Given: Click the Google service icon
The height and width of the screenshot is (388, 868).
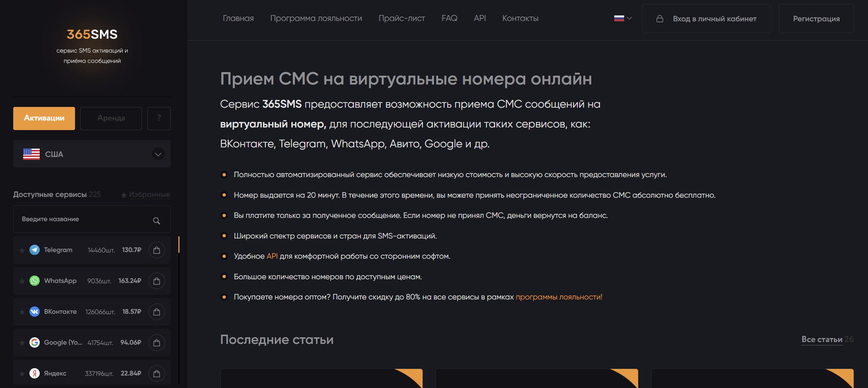Looking at the screenshot, I should coord(35,342).
